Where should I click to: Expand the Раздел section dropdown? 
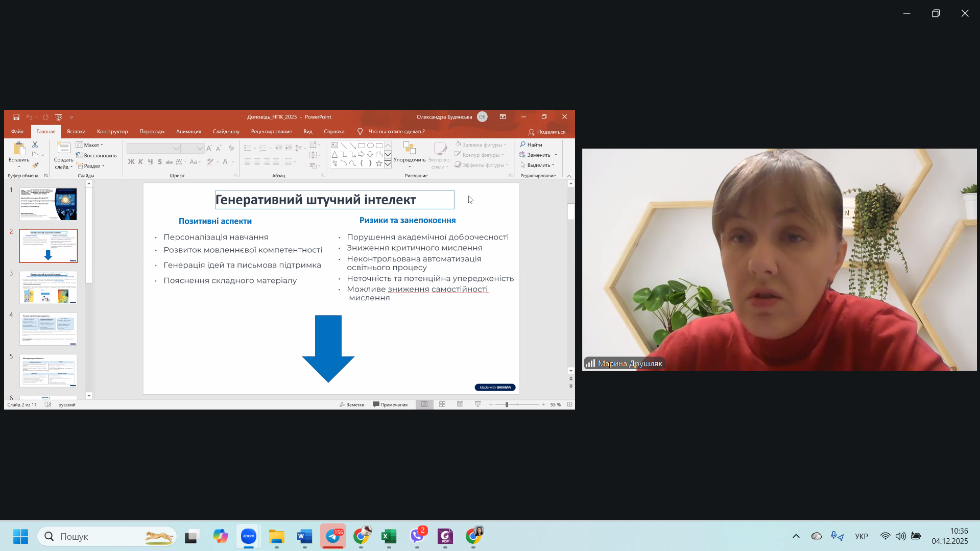(91, 166)
